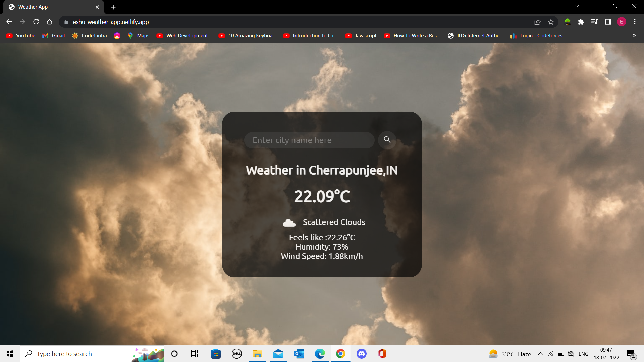Reload the weather page
The width and height of the screenshot is (644, 362).
point(36,22)
